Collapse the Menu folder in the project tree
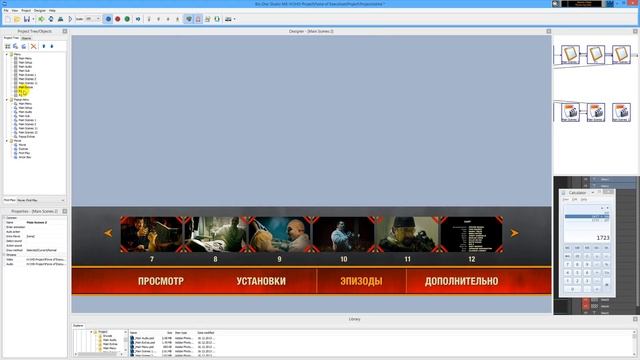This screenshot has width=640, height=360. click(7, 54)
